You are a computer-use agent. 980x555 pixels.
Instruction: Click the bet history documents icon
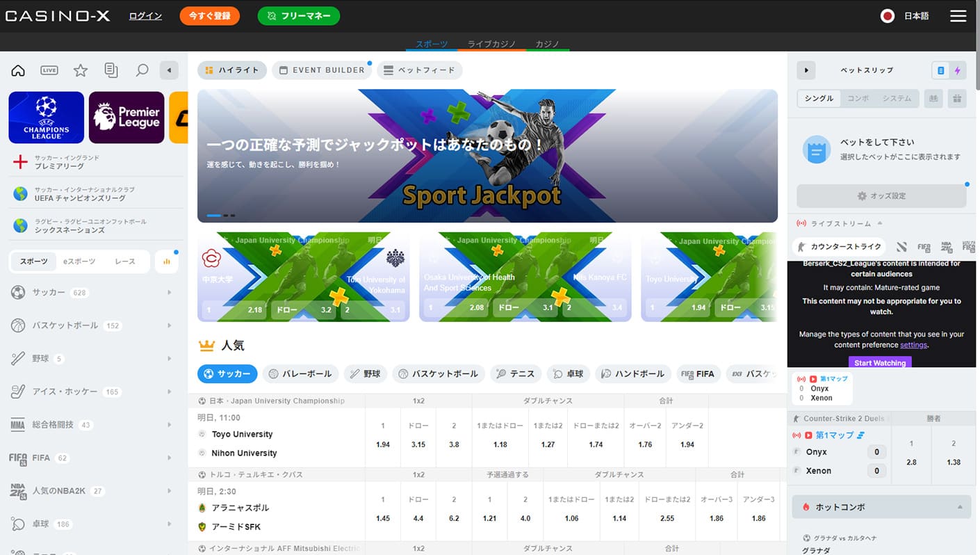[111, 70]
